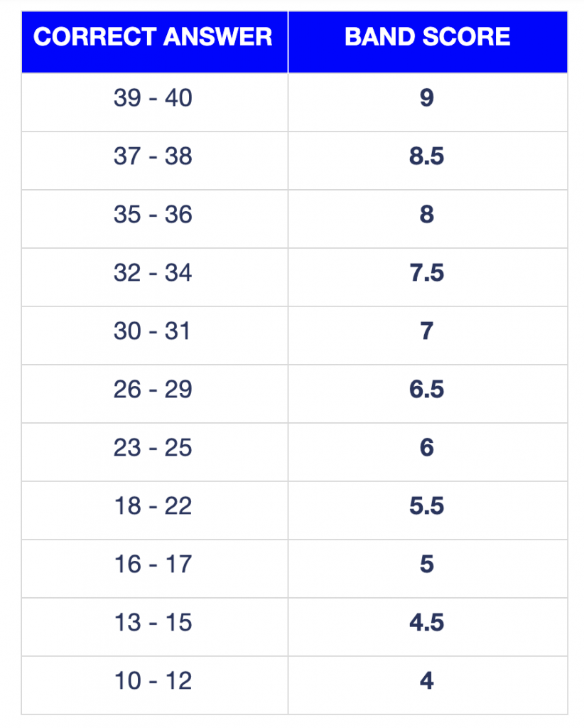Click the band score 8 cell
This screenshot has width=584, height=728.
tap(428, 219)
